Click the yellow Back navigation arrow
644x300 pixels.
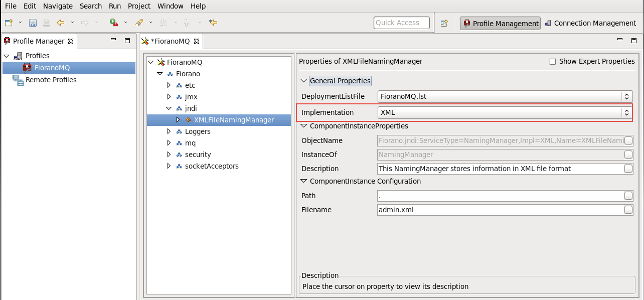coord(61,23)
